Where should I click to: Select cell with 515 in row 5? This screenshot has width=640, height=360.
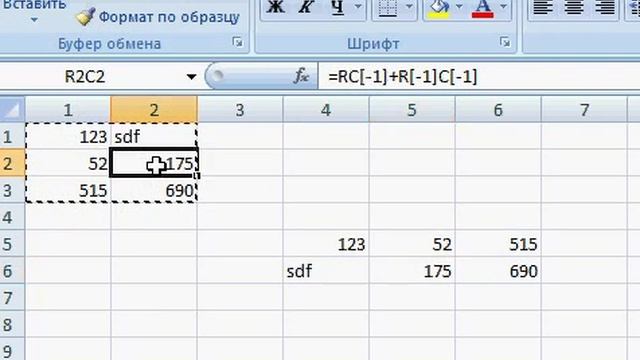point(498,244)
